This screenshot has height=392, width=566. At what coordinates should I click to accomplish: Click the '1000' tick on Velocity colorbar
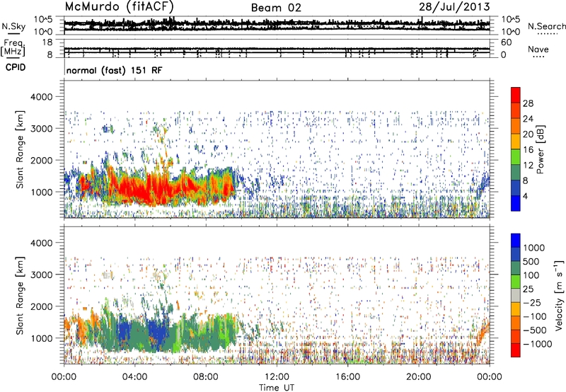[533, 248]
